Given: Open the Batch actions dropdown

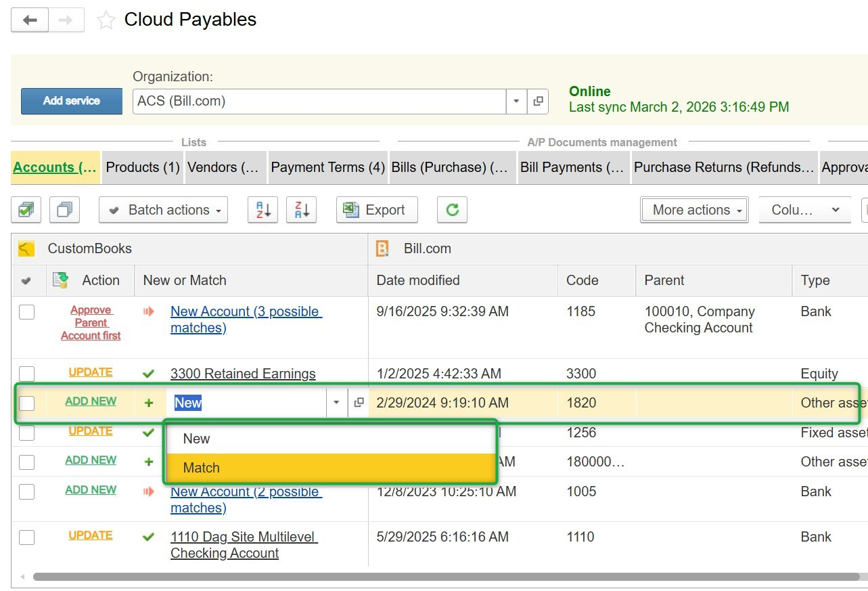Looking at the screenshot, I should coord(163,210).
